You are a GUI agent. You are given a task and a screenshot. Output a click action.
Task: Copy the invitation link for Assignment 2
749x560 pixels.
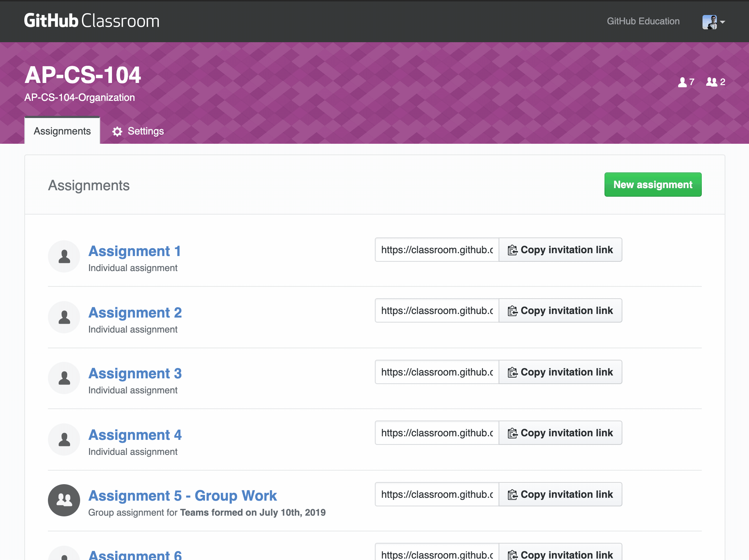pyautogui.click(x=560, y=310)
